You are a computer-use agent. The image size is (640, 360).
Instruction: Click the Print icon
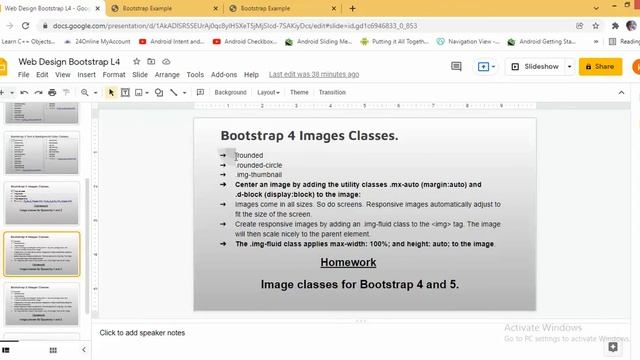pos(52,93)
